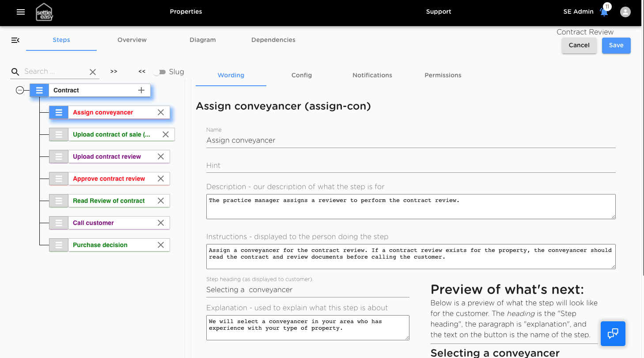This screenshot has height=358, width=644.
Task: Go to Properties in top bar
Action: [x=186, y=12]
